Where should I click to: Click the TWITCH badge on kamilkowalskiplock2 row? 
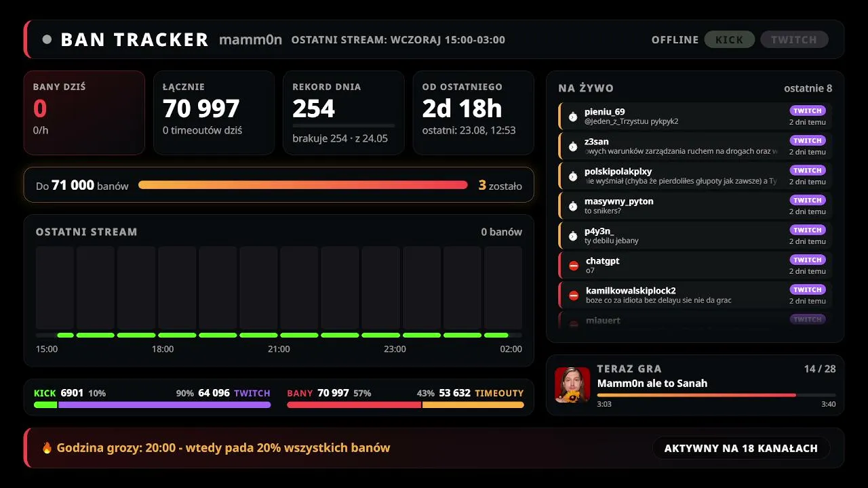coord(808,289)
